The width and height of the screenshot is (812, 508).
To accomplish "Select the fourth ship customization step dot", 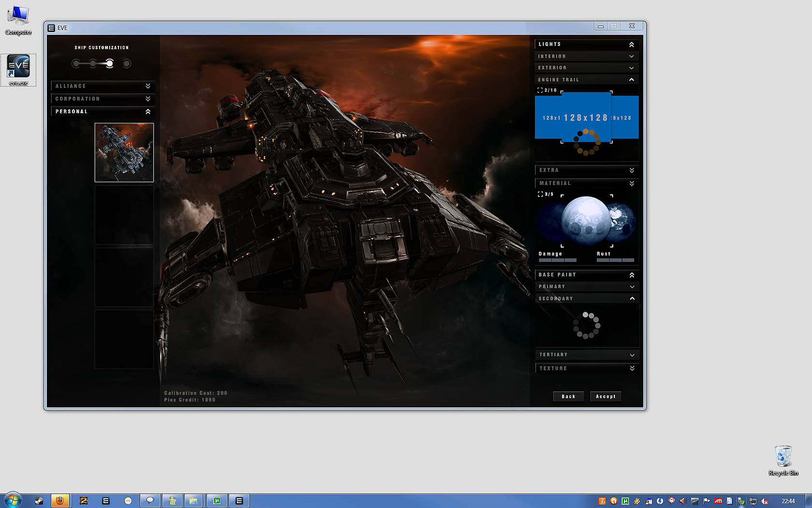I will (x=127, y=63).
